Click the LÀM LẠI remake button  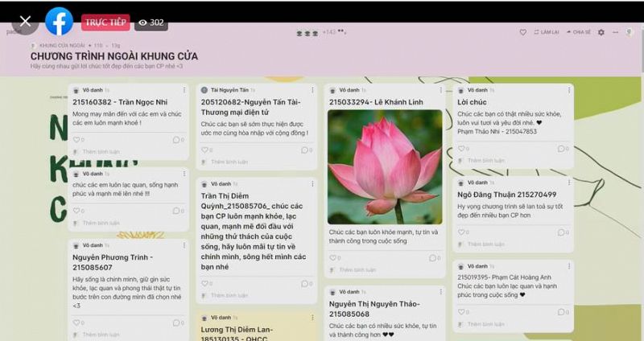tap(546, 32)
